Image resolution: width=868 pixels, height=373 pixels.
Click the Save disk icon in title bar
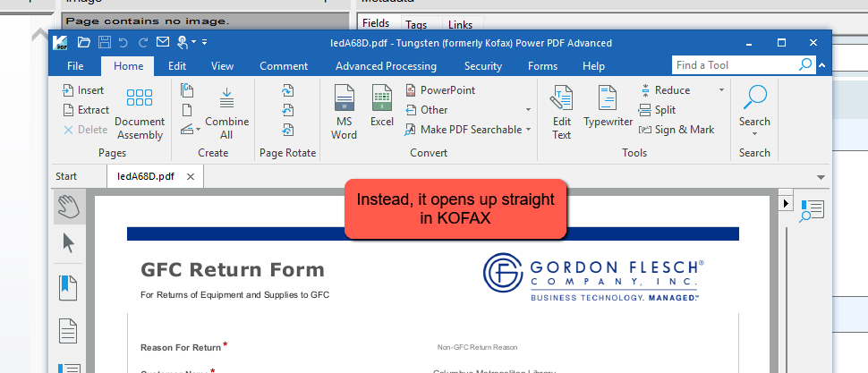click(x=104, y=42)
